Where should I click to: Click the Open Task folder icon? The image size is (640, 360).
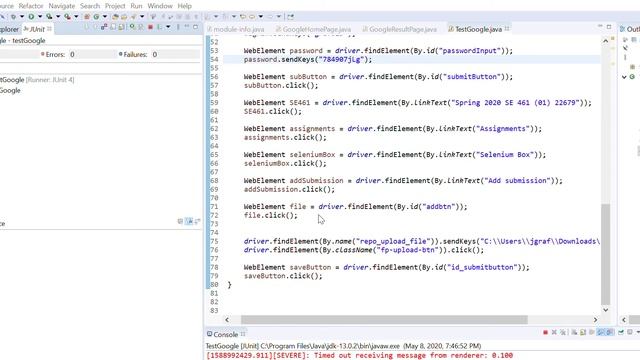[x=124, y=16]
